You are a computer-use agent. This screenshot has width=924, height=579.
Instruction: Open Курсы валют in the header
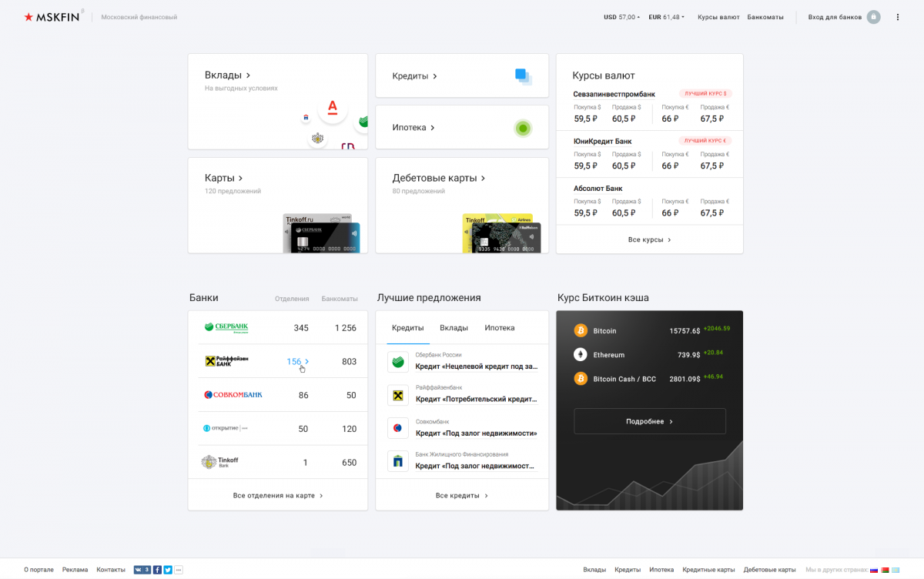[x=718, y=17]
